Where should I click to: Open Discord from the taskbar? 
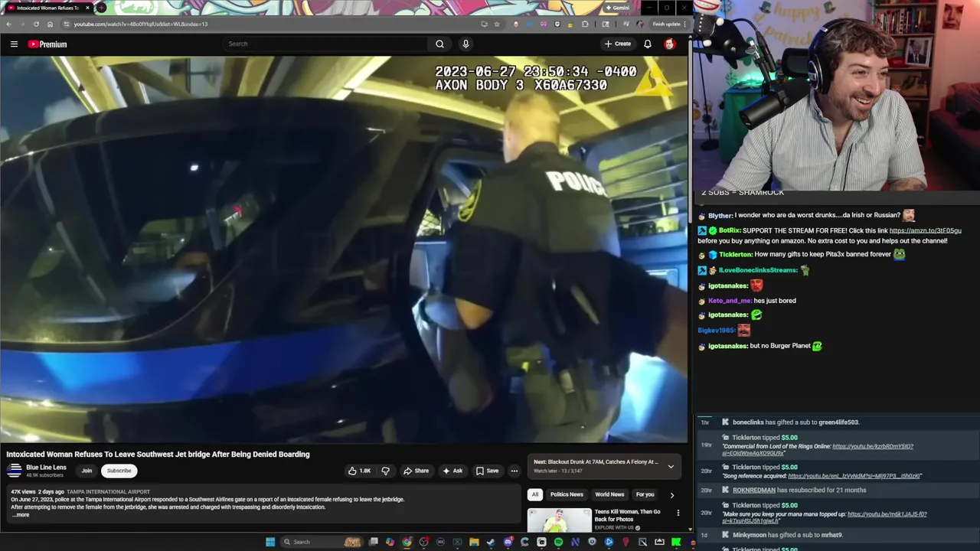(x=508, y=542)
